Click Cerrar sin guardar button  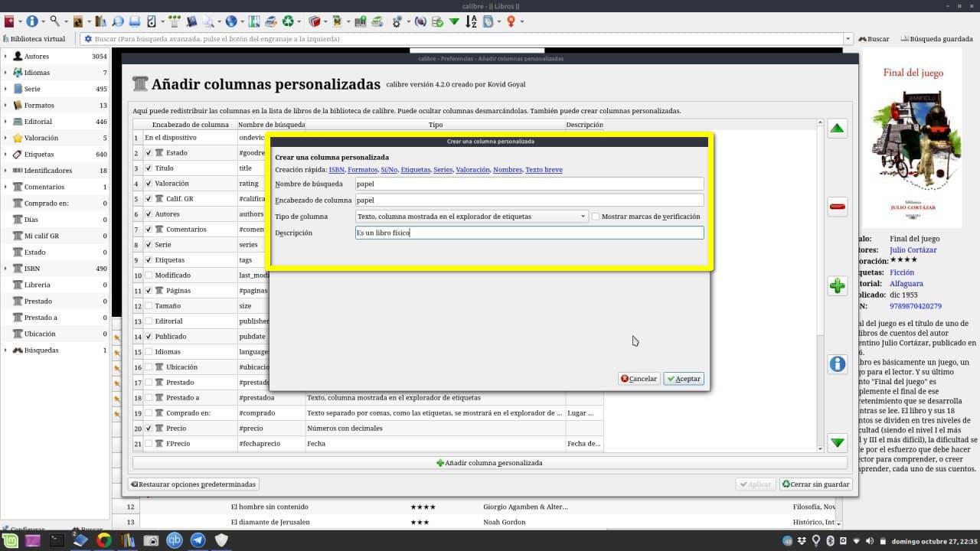815,484
